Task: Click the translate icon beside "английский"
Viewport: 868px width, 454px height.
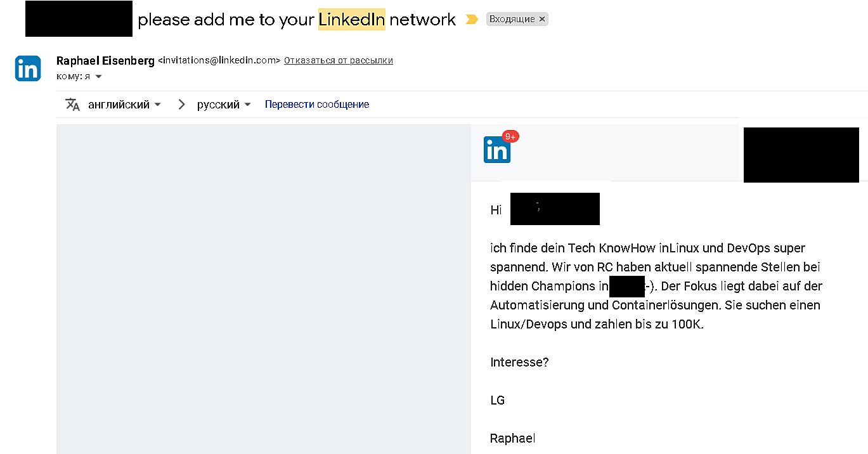Action: click(73, 105)
